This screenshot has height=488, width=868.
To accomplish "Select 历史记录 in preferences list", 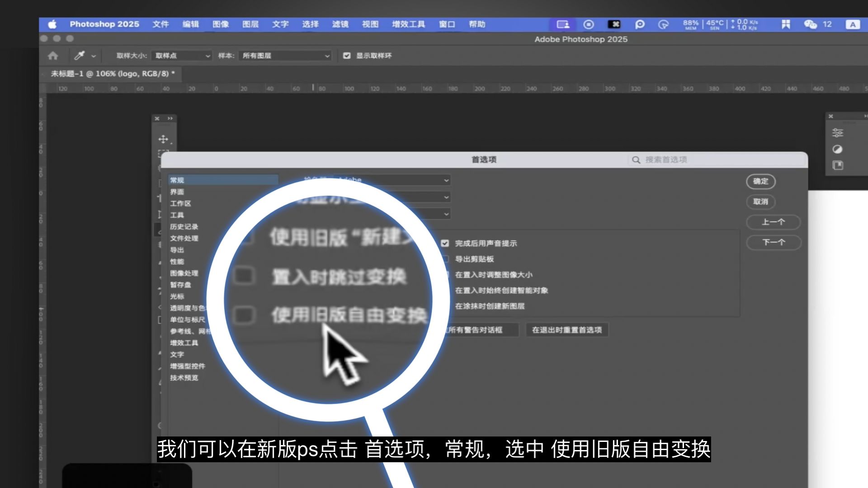I will click(184, 227).
